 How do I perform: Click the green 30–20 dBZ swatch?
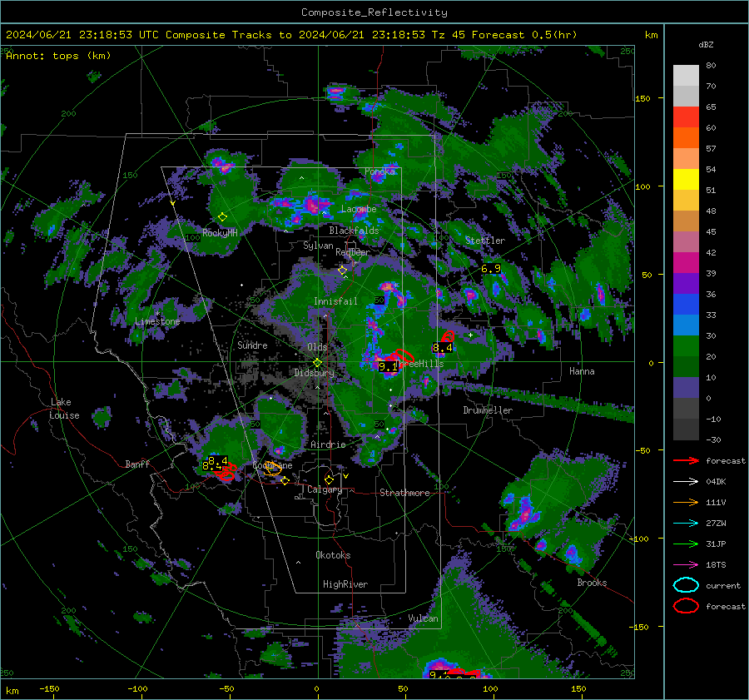[686, 346]
